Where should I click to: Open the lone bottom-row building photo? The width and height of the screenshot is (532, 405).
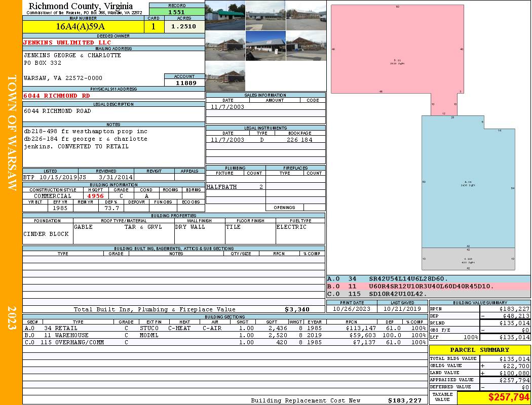[225, 76]
